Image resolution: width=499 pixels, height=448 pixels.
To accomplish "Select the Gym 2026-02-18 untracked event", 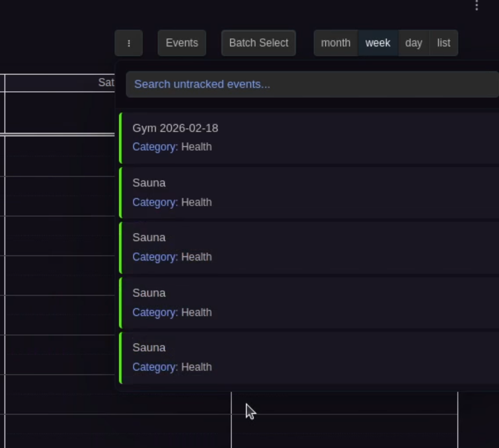I will point(309,138).
